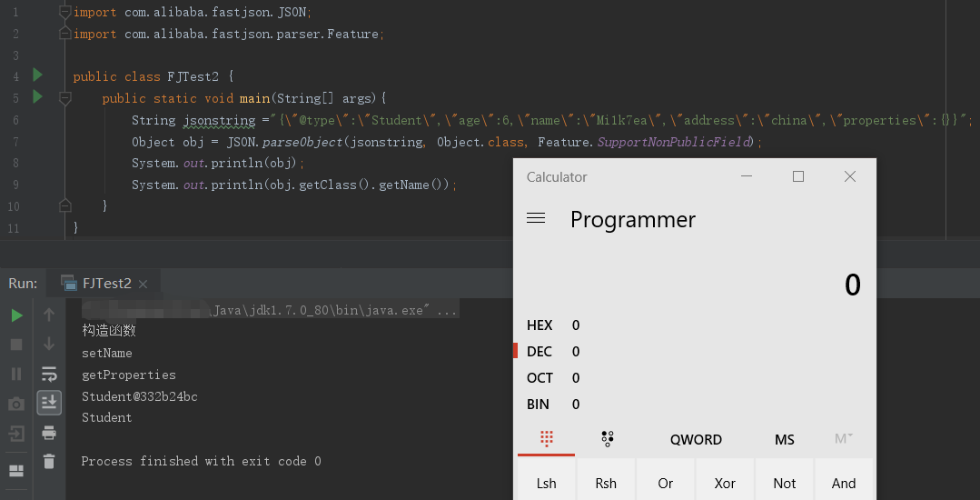Click the MS memory store button

785,439
